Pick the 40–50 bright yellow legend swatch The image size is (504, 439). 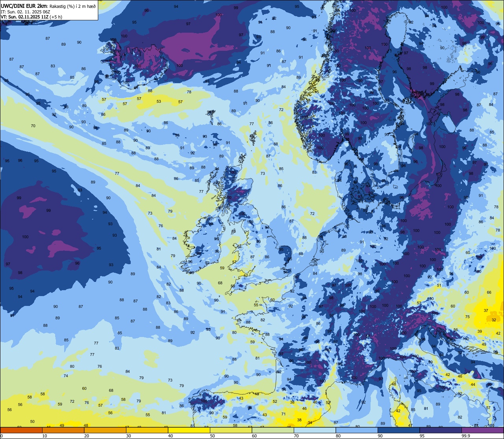[189, 430]
